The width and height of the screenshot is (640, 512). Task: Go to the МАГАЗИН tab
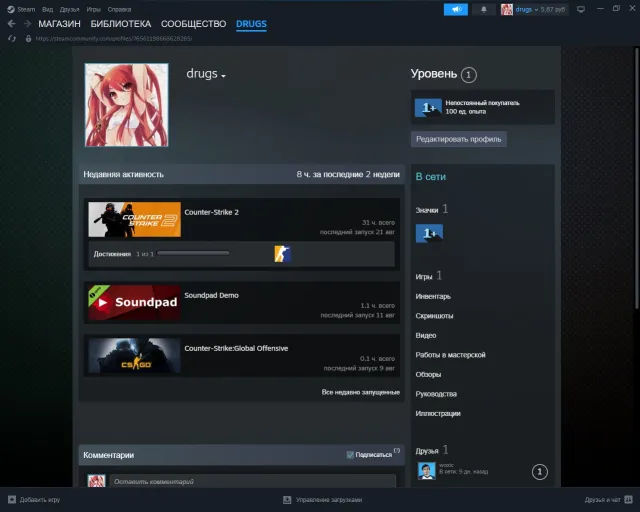click(x=60, y=24)
